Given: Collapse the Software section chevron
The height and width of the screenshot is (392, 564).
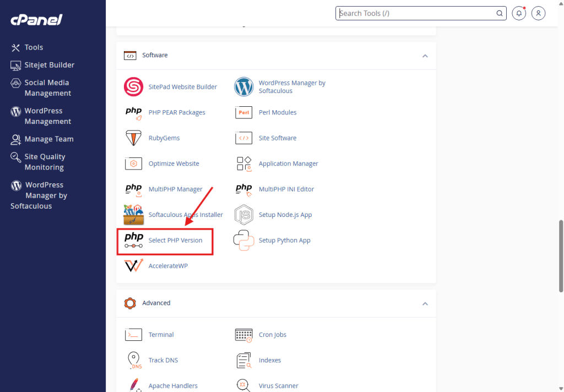Looking at the screenshot, I should [x=425, y=56].
